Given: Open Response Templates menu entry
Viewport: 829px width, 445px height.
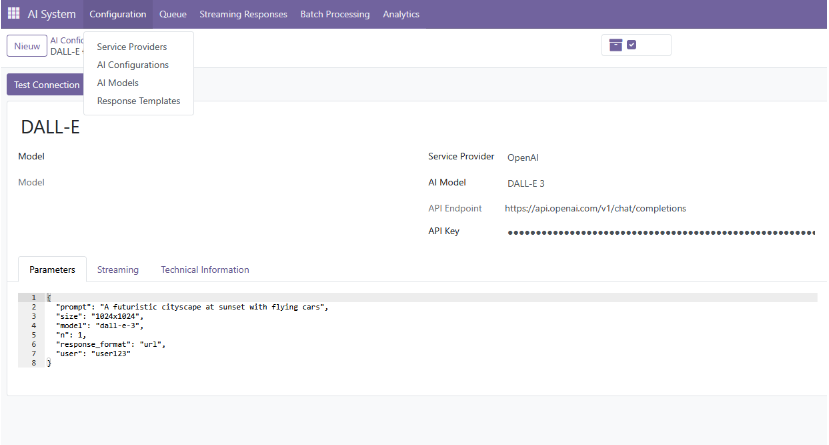Looking at the screenshot, I should (139, 101).
